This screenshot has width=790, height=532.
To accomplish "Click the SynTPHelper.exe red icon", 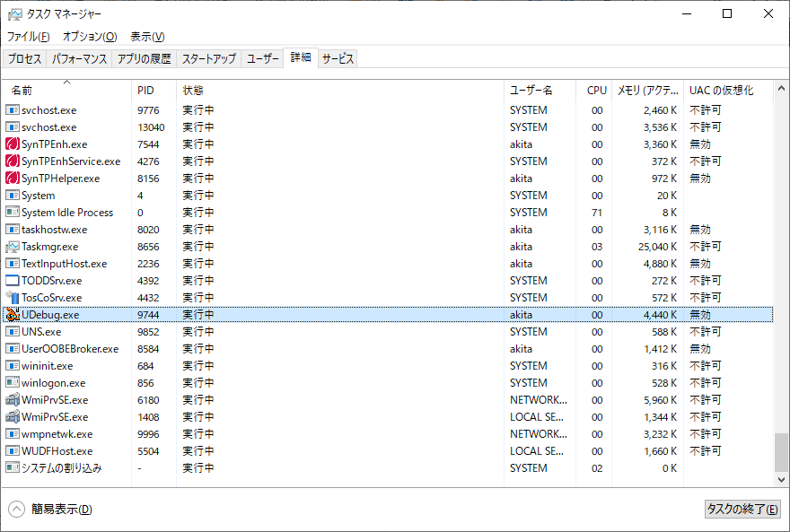I will [12, 179].
